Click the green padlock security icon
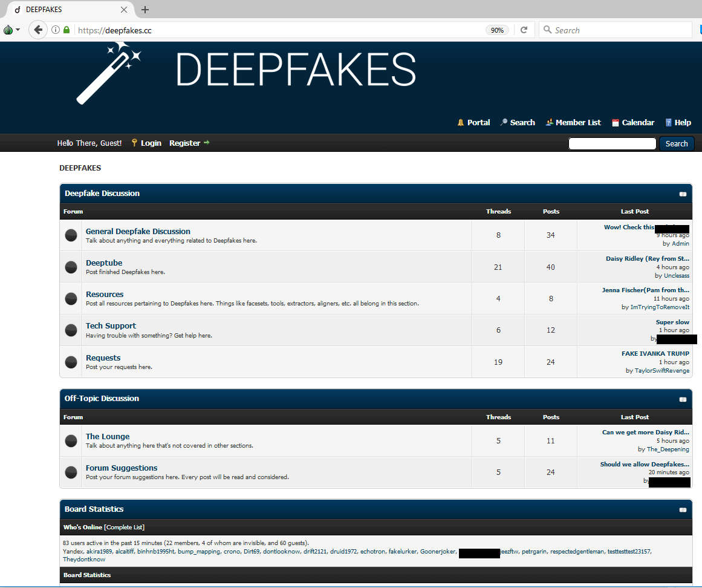Image resolution: width=702 pixels, height=588 pixels. 67,30
